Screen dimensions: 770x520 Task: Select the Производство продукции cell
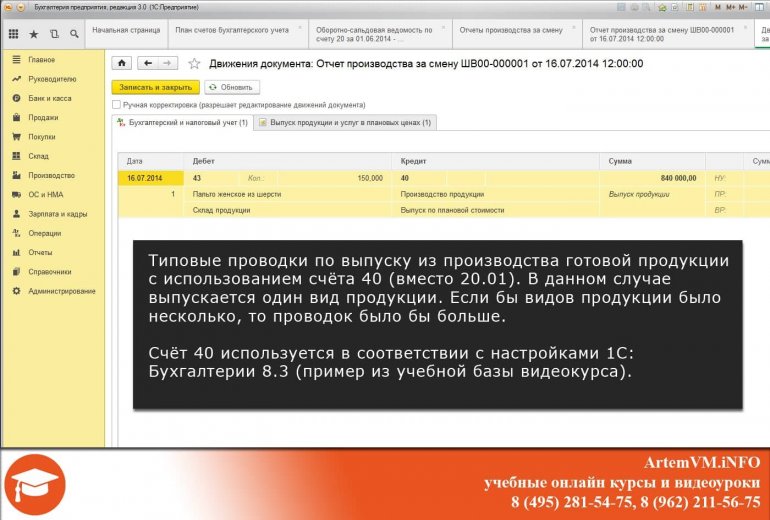495,194
